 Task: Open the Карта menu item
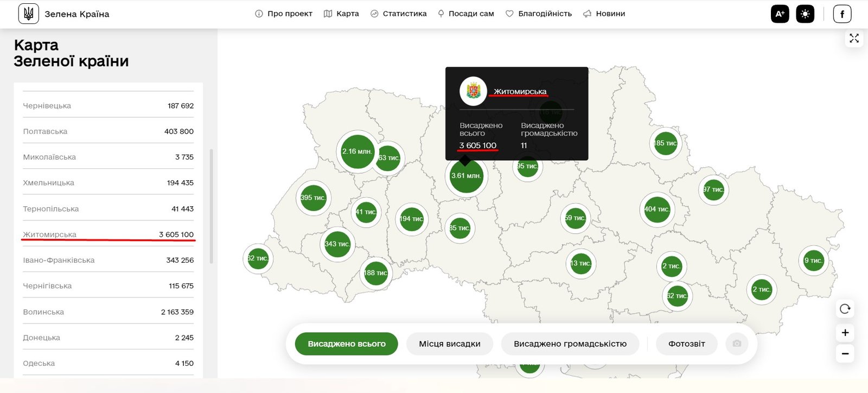point(341,14)
